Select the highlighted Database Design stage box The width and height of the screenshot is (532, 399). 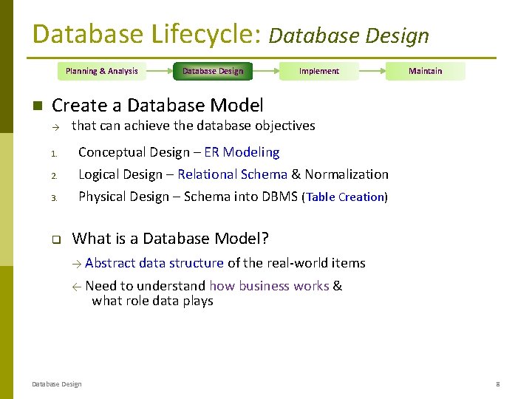(213, 71)
